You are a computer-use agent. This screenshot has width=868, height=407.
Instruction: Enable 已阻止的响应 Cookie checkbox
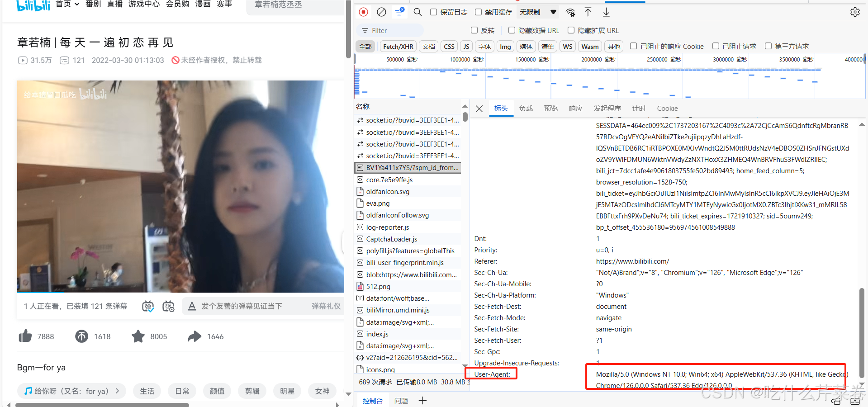tap(634, 46)
